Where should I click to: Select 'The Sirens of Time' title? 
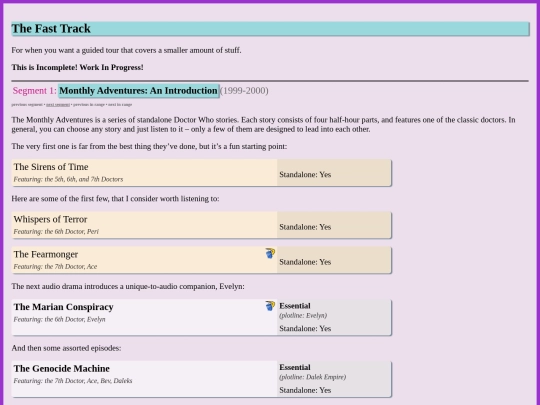coord(51,167)
